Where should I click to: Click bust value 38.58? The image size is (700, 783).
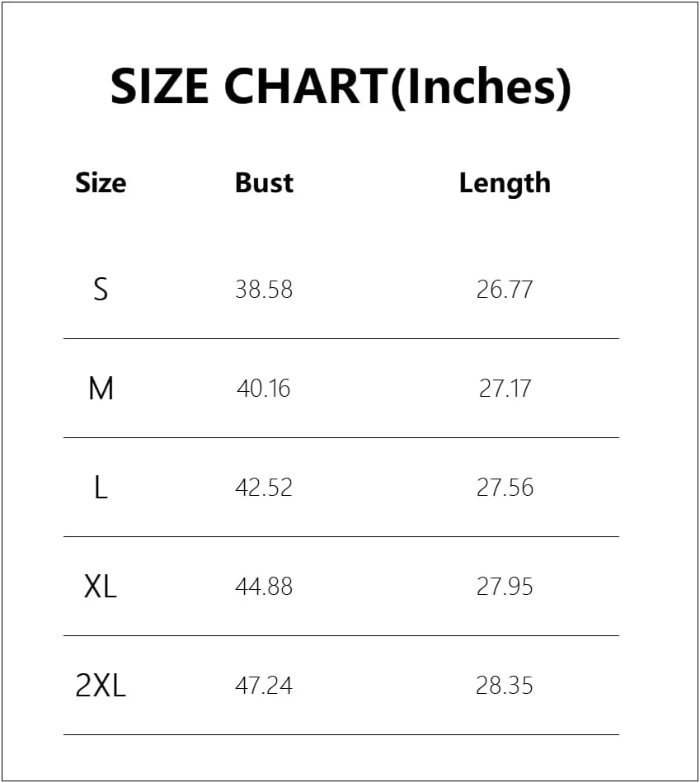coord(264,290)
